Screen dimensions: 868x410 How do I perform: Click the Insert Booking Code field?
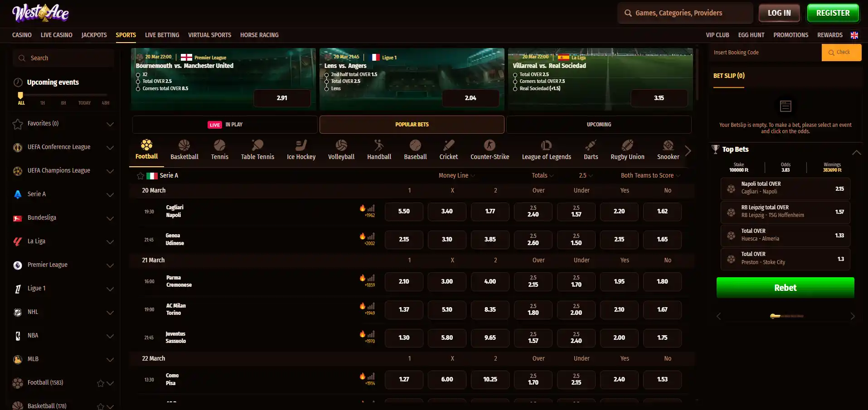[x=765, y=53]
